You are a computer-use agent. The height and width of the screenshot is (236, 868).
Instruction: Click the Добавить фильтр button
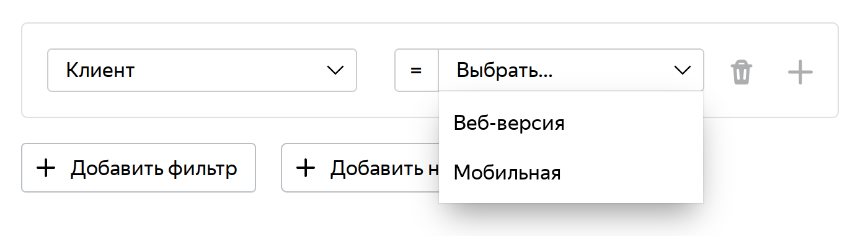click(x=139, y=168)
